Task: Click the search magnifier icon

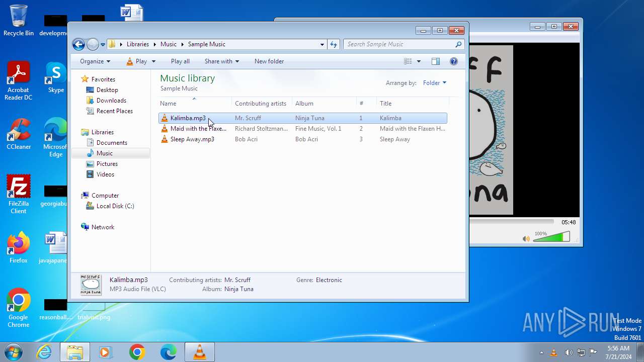Action: (x=458, y=44)
